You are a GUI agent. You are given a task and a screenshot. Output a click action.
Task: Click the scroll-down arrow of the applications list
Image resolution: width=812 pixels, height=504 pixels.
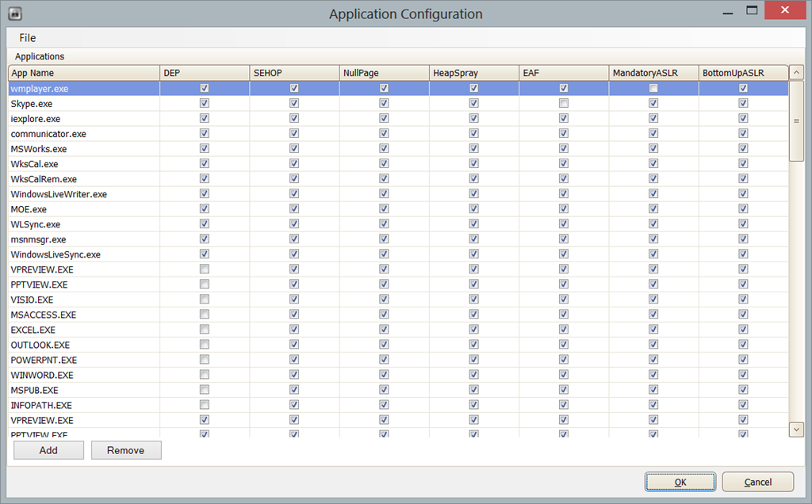(796, 430)
